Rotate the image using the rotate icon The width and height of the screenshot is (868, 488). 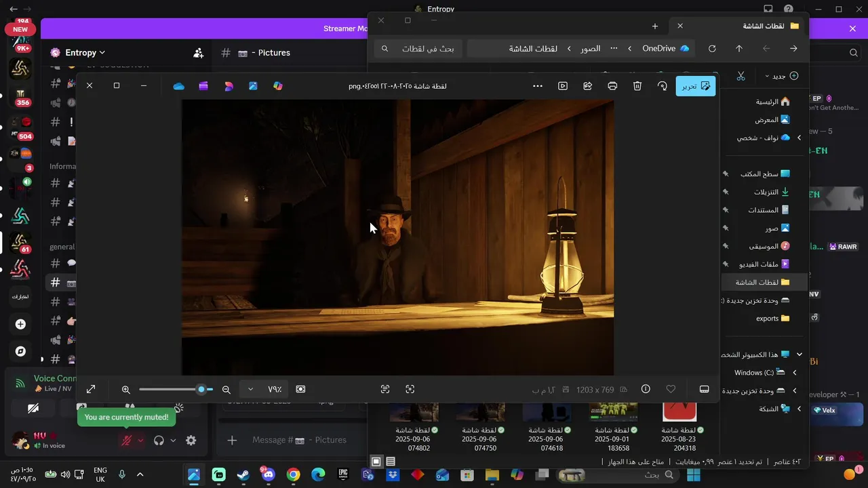[662, 86]
